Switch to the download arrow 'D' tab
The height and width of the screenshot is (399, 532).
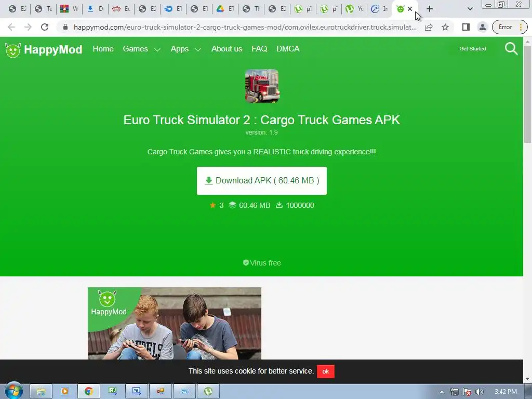pos(96,9)
